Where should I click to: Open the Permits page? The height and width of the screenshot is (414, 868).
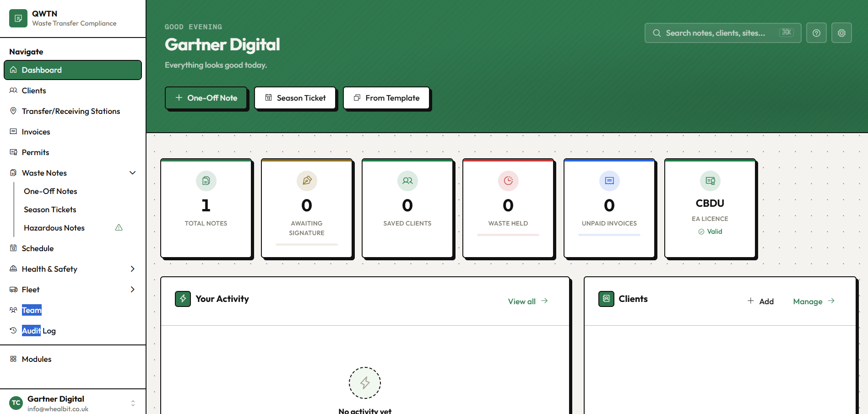pyautogui.click(x=73, y=152)
